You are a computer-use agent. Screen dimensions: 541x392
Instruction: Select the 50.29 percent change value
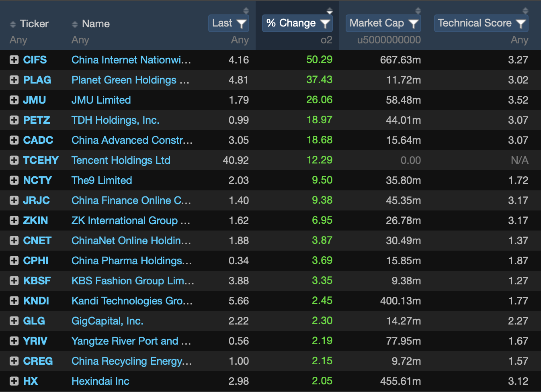point(320,59)
